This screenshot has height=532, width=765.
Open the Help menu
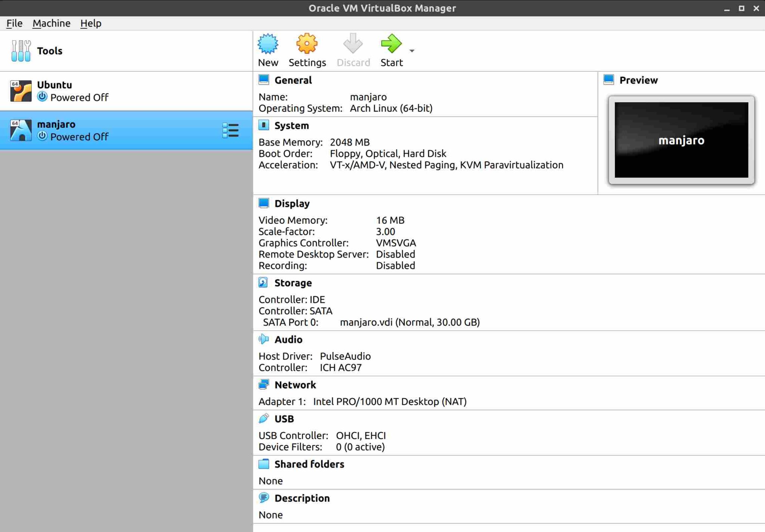[x=91, y=23]
